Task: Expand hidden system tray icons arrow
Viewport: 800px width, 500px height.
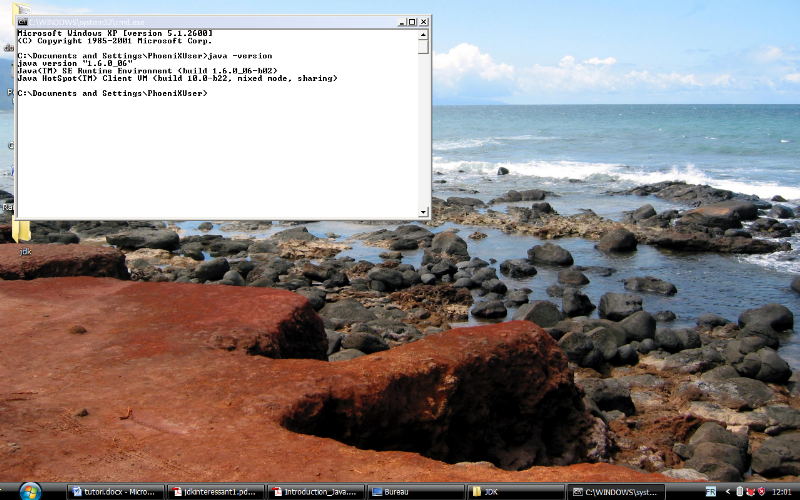Action: click(726, 492)
